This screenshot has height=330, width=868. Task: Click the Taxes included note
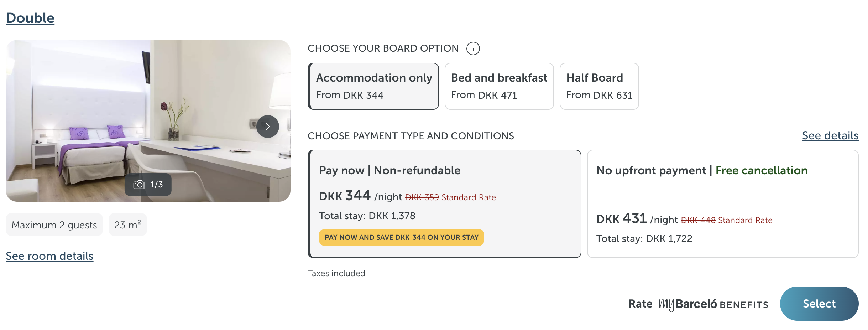336,273
